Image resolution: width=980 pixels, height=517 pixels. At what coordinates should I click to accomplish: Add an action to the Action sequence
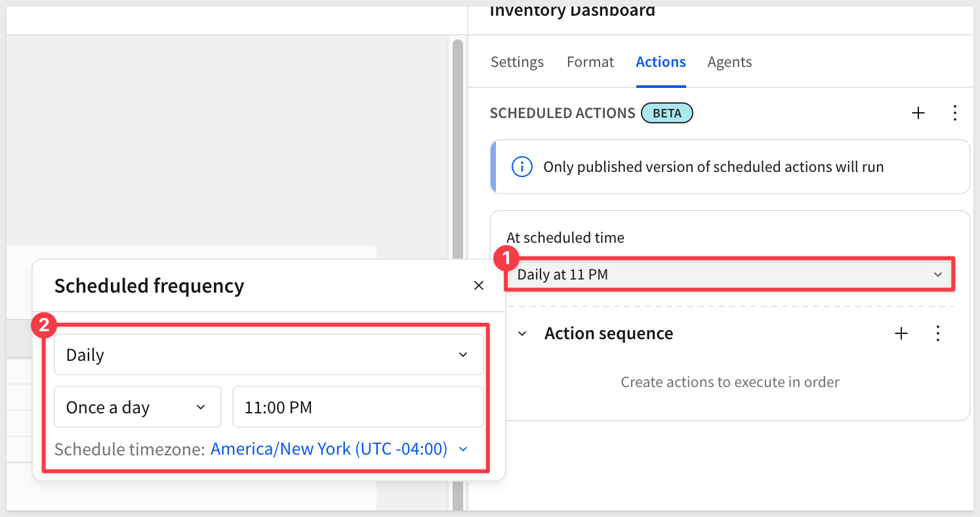tap(901, 333)
